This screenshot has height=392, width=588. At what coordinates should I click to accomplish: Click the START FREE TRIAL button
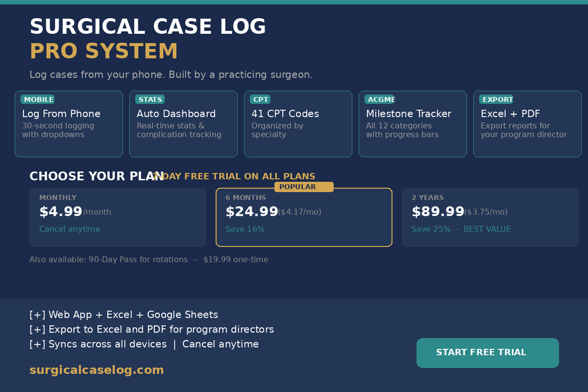pyautogui.click(x=487, y=353)
